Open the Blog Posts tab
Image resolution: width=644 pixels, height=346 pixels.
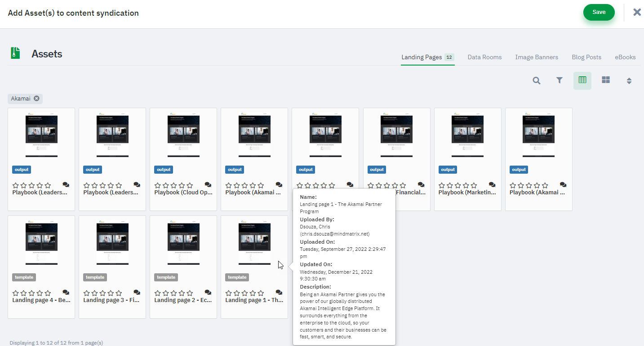tap(586, 57)
